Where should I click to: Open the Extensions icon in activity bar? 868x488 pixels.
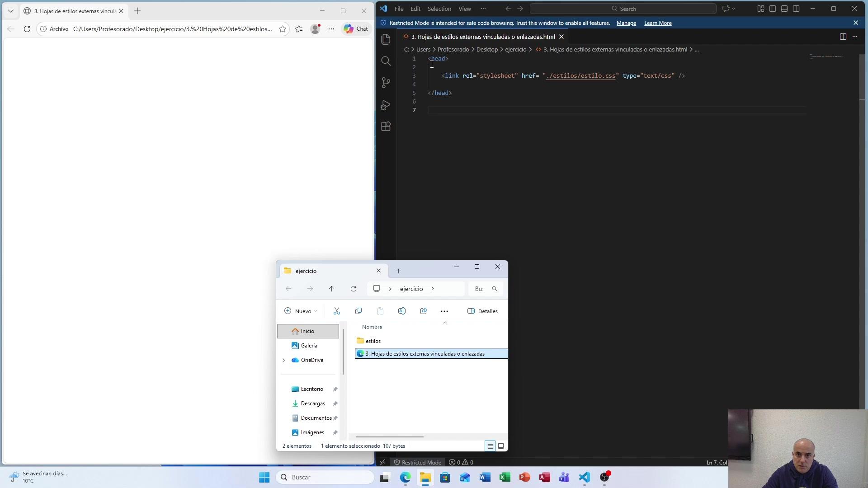coord(386,127)
